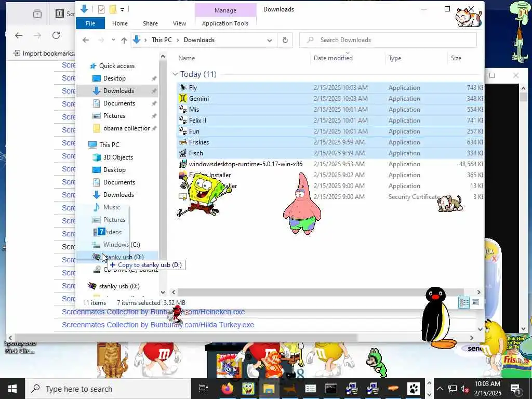
Task: Select windowsdesktop-runtime-5.0.17-win-x86 file
Action: [x=246, y=164]
